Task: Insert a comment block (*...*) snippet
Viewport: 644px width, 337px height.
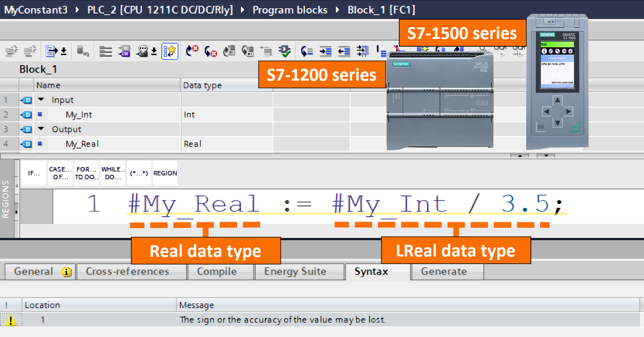Action: tap(139, 173)
